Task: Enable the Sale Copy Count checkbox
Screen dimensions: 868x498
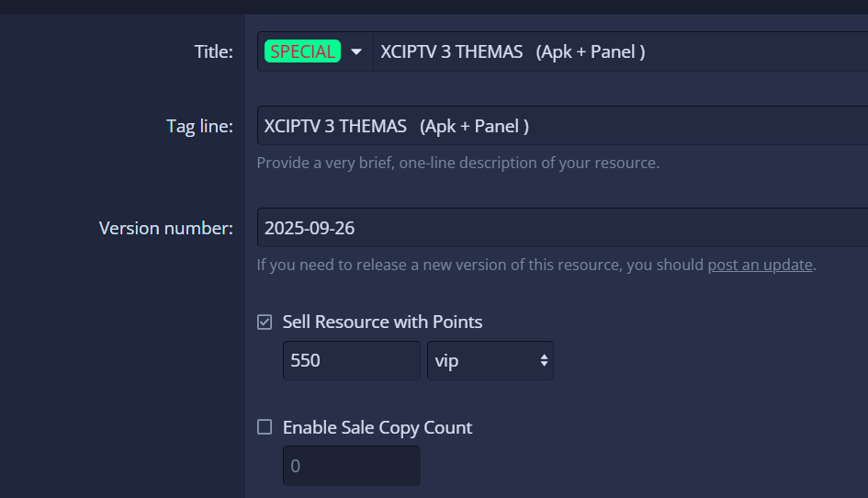Action: 265,426
